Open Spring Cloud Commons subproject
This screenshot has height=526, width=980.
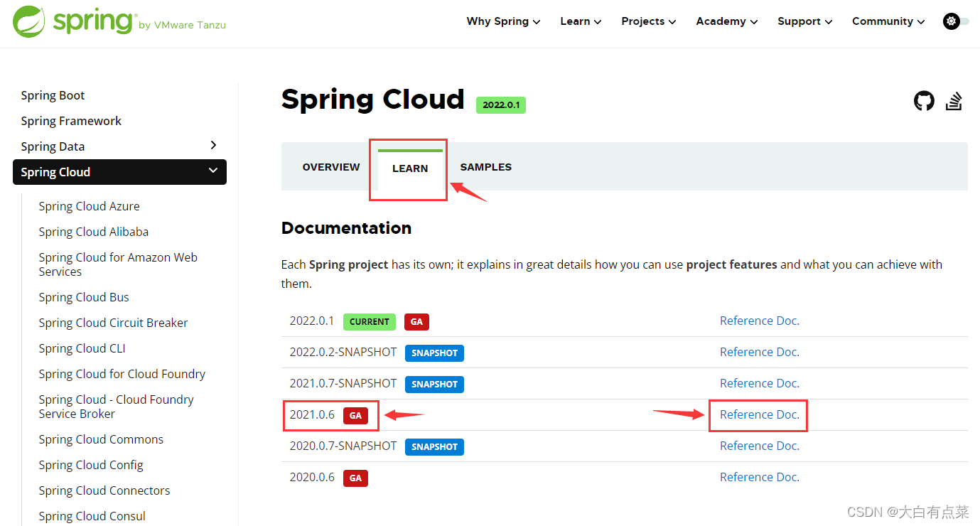(101, 439)
